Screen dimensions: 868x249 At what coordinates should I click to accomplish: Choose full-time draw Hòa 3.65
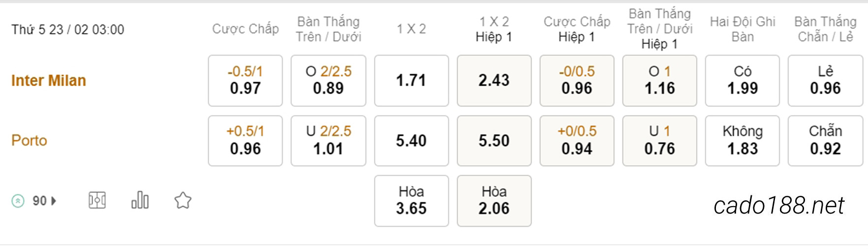pyautogui.click(x=411, y=201)
